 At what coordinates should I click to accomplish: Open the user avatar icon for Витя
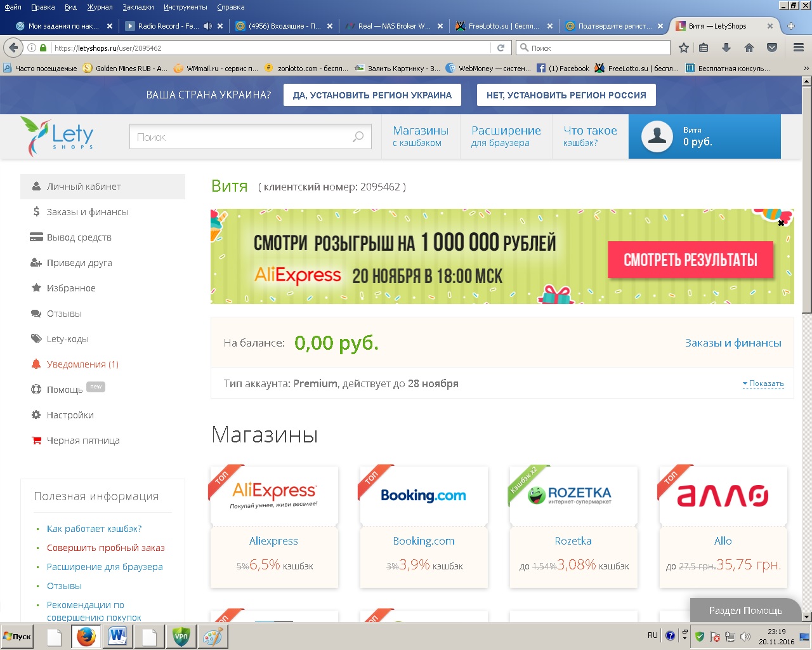pyautogui.click(x=657, y=136)
